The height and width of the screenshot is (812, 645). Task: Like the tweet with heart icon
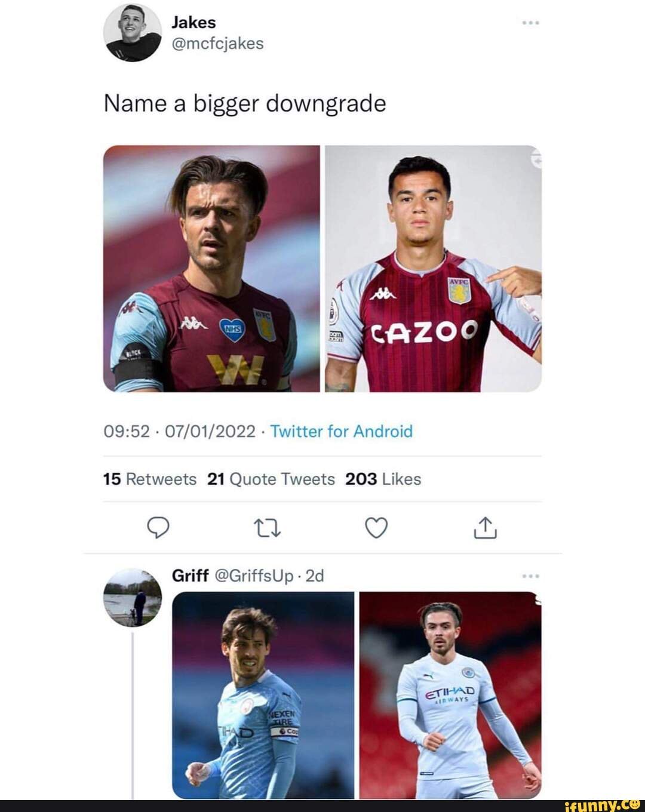pos(376,528)
